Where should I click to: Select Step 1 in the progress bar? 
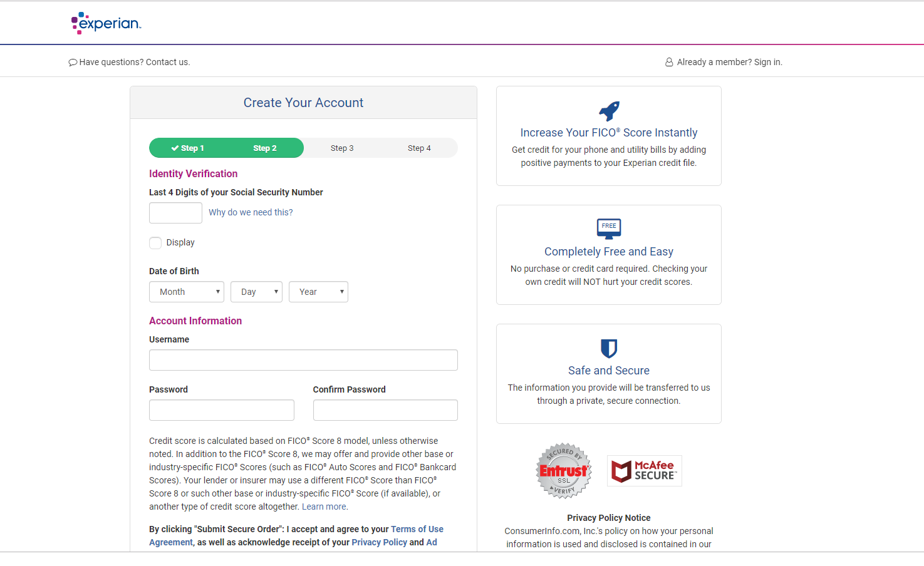point(188,148)
